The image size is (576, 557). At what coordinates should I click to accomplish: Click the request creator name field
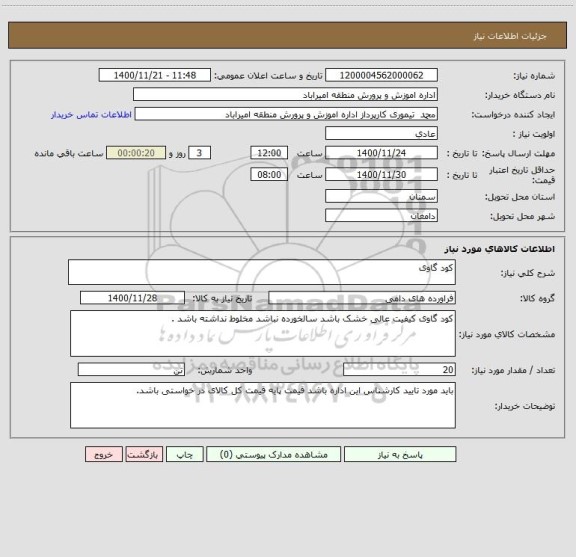pos(286,114)
